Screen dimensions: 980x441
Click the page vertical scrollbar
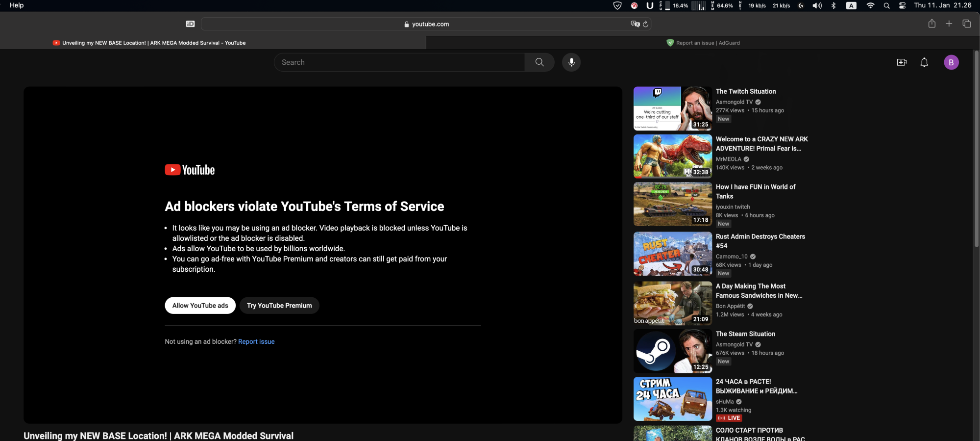(x=976, y=147)
